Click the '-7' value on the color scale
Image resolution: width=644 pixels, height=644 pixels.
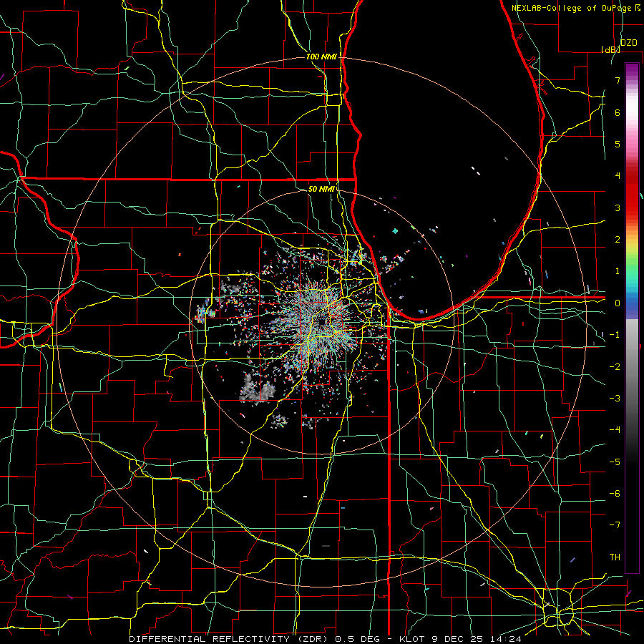615,525
